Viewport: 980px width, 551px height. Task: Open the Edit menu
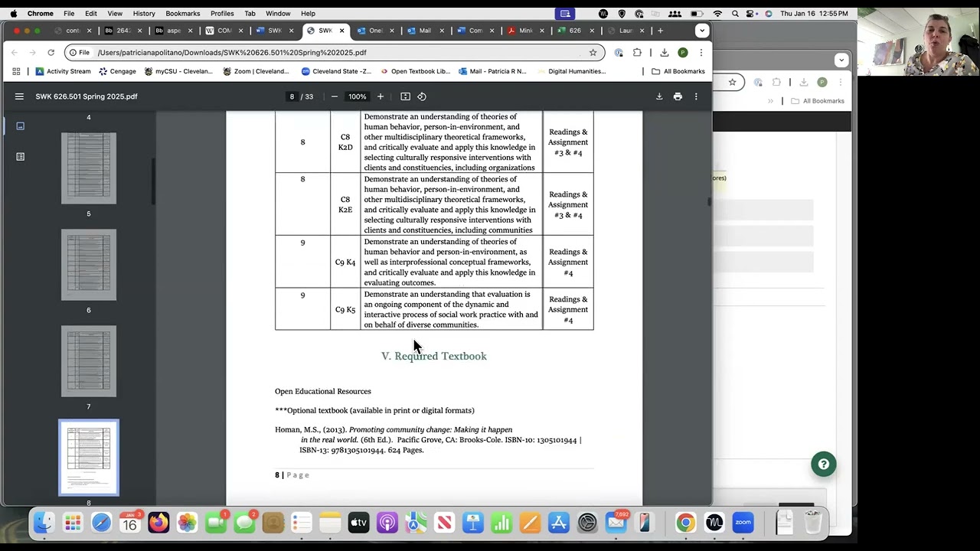tap(91, 14)
